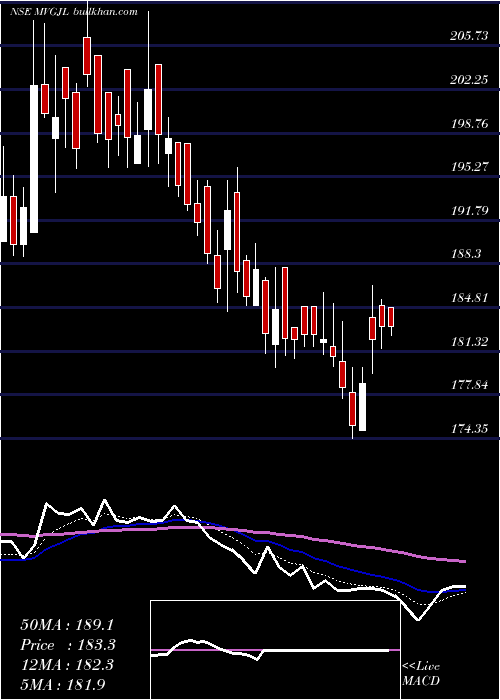Screen dimensions: 500x700
Task: Click the 12MA : 182.3 value
Action: (67, 665)
